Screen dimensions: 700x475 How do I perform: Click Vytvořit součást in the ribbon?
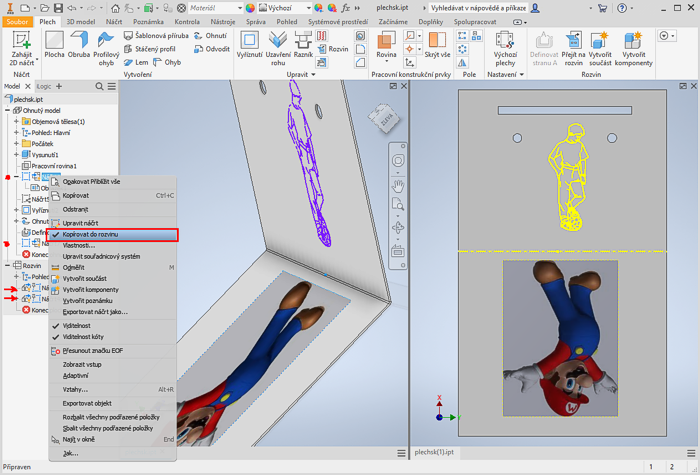[x=600, y=48]
